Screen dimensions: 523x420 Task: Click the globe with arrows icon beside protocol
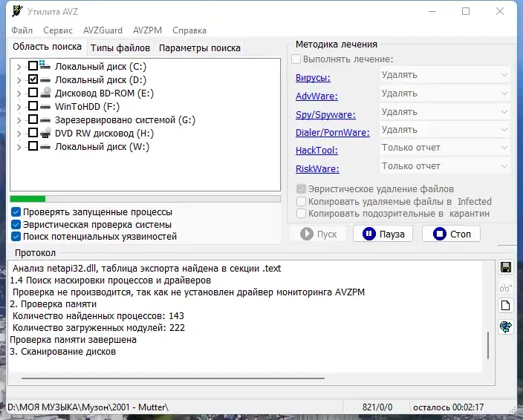point(506,327)
